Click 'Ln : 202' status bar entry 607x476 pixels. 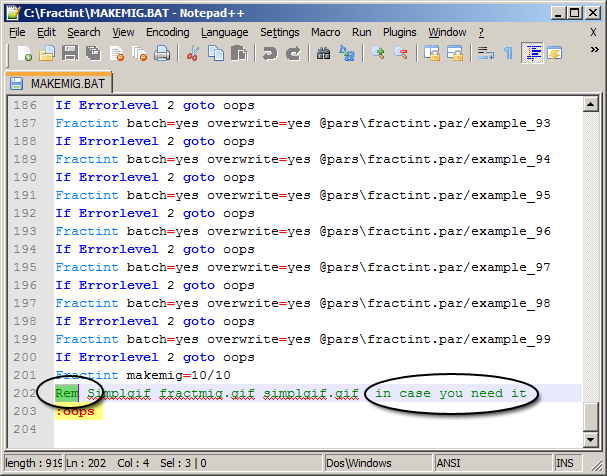coord(86,463)
